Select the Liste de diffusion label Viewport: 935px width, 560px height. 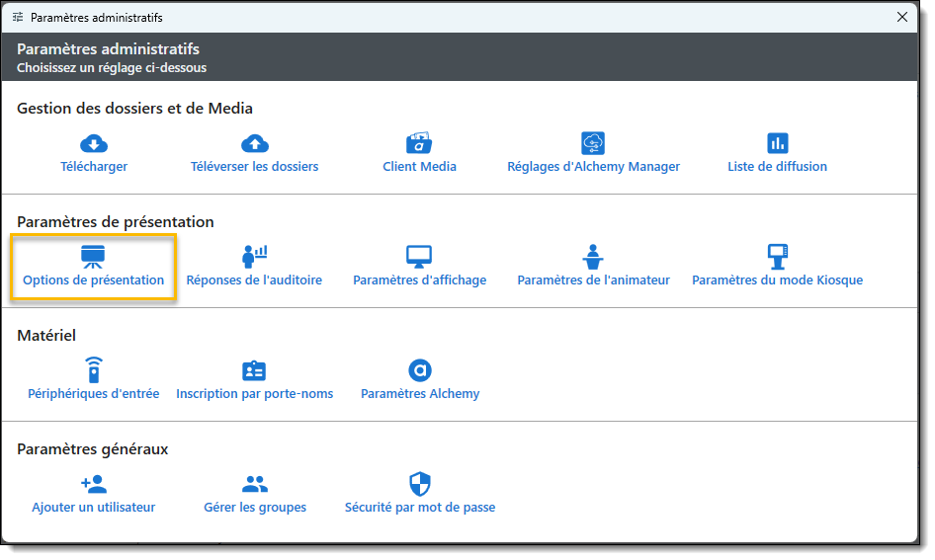pyautogui.click(x=778, y=167)
